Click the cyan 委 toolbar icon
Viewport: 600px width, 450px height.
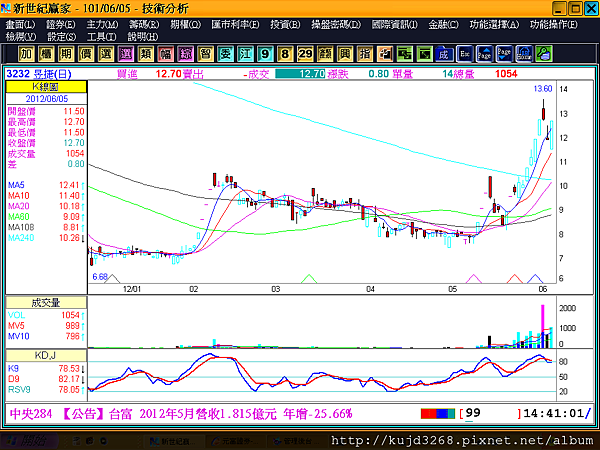click(225, 54)
